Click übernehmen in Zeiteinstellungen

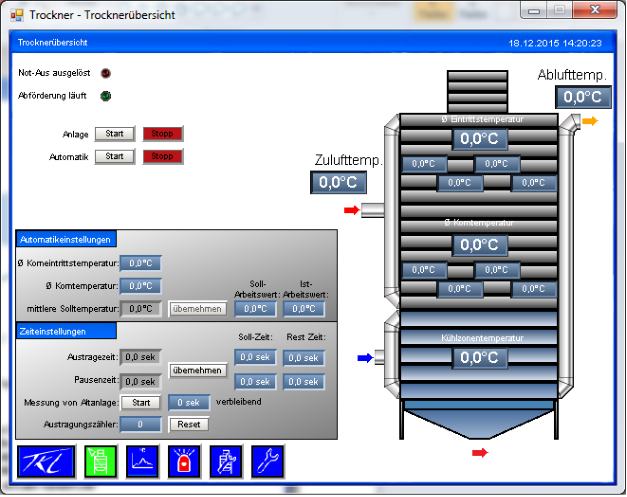[x=197, y=370]
